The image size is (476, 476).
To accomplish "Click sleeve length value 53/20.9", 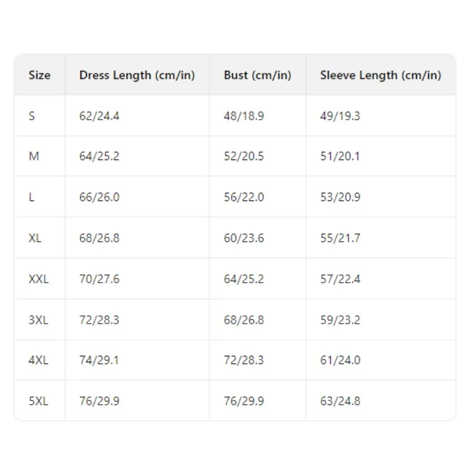I will coord(340,197).
